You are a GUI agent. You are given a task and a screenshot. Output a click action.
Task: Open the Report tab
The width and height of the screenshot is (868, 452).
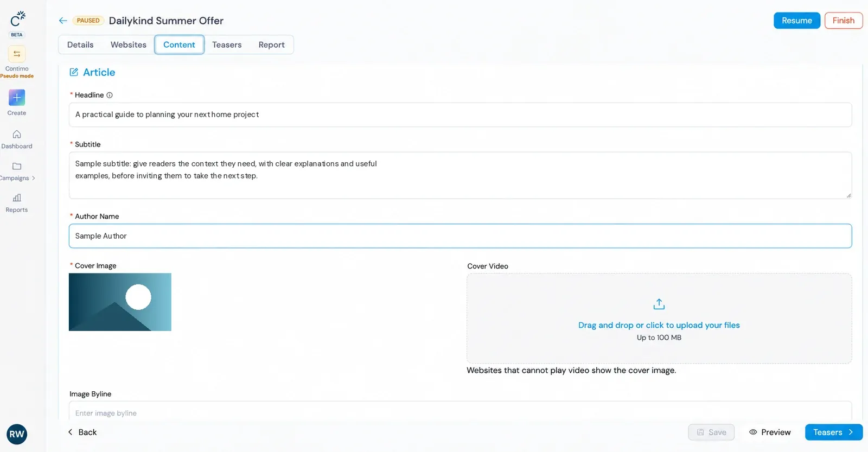pos(271,44)
